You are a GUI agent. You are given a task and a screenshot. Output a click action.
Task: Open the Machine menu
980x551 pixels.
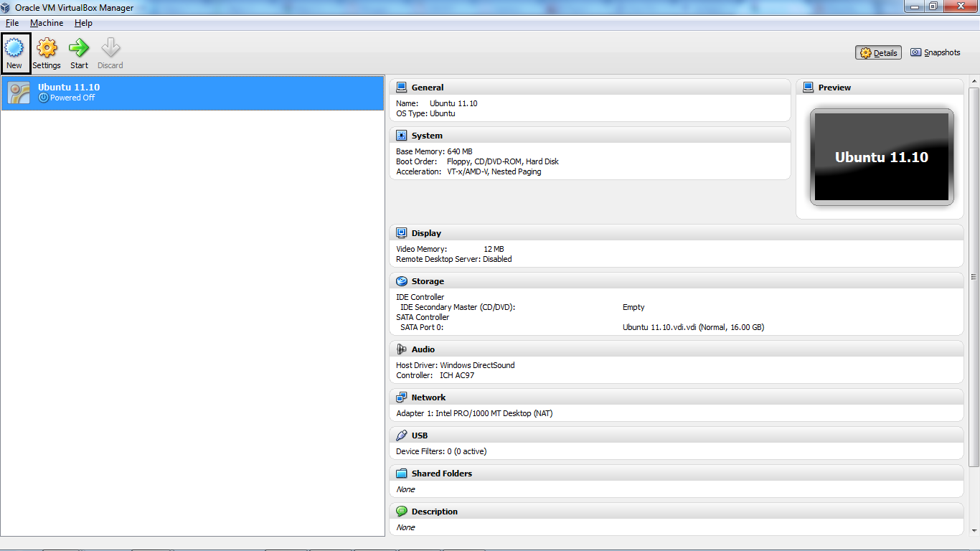coord(47,23)
